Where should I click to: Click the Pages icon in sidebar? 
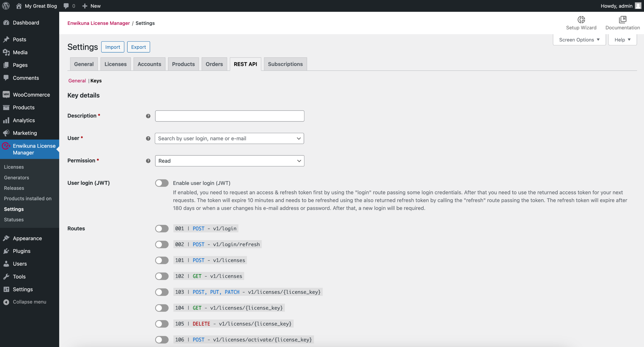(6, 65)
